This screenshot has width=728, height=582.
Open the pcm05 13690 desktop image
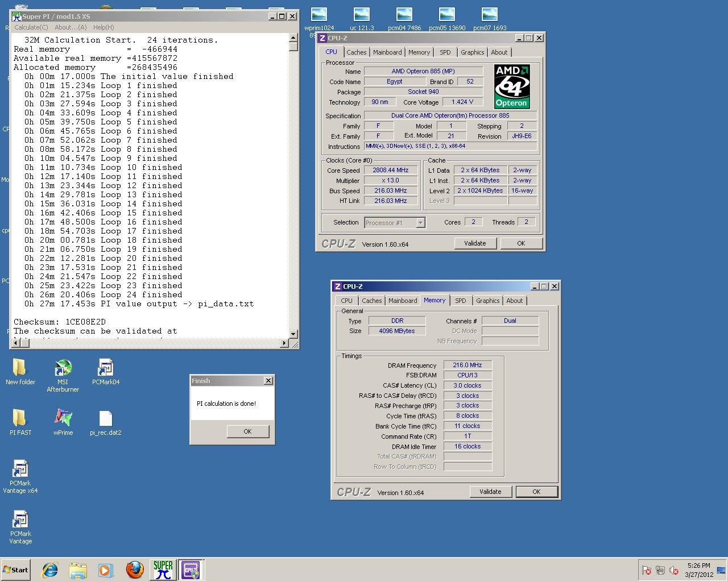tap(447, 19)
